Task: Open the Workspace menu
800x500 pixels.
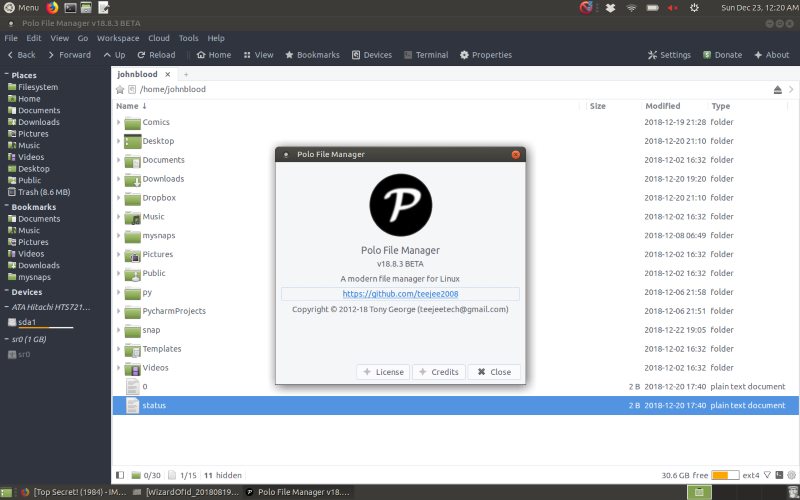Action: tap(118, 38)
